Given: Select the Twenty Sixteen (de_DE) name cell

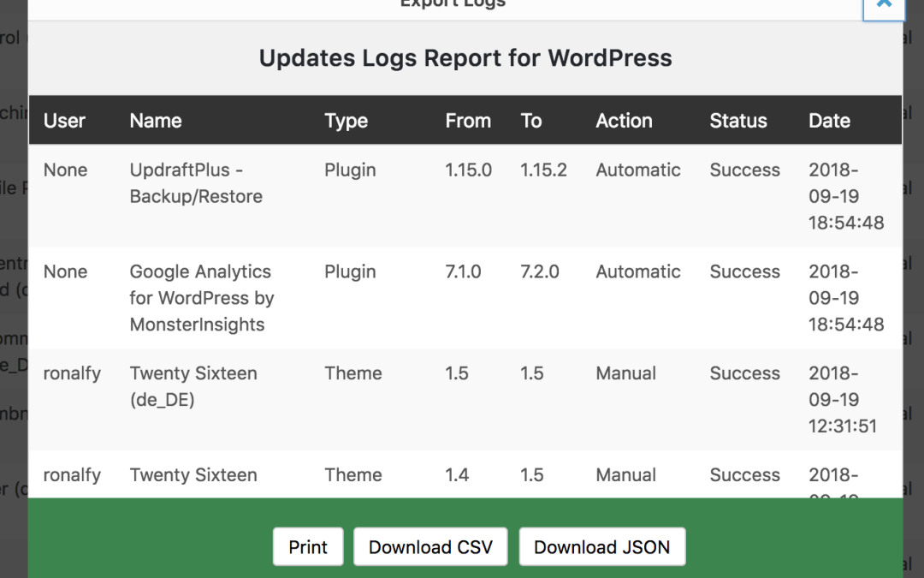Looking at the screenshot, I should point(193,386).
